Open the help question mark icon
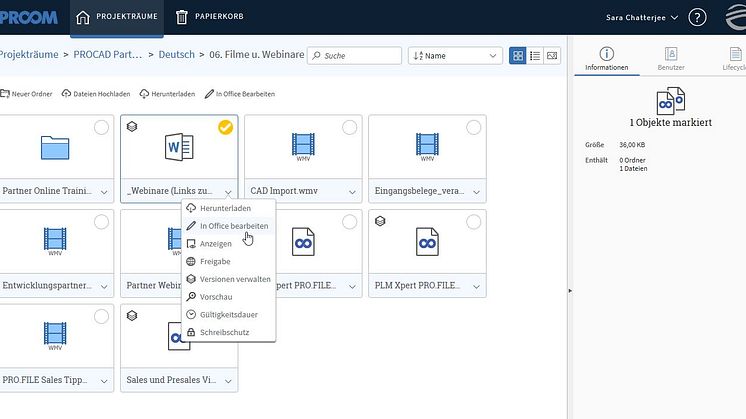The image size is (746, 419). [697, 18]
